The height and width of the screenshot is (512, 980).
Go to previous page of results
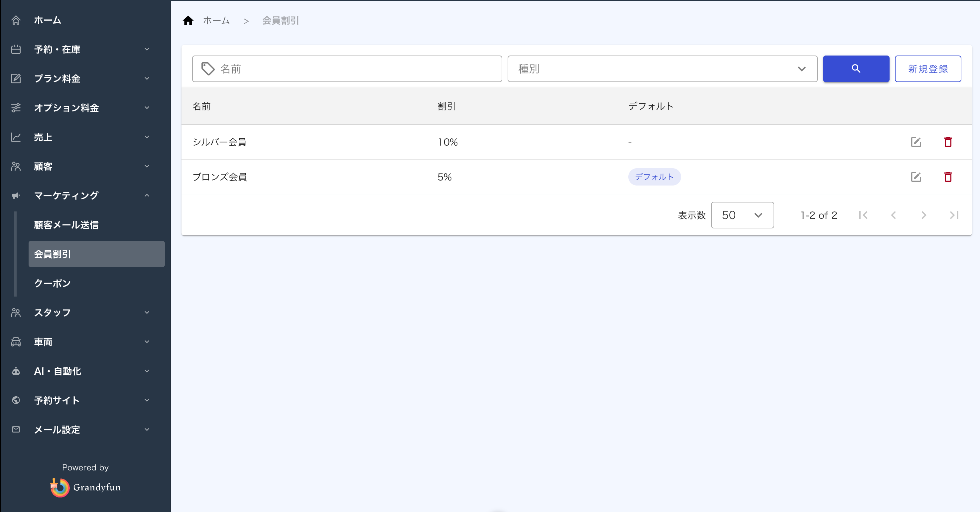tap(894, 215)
